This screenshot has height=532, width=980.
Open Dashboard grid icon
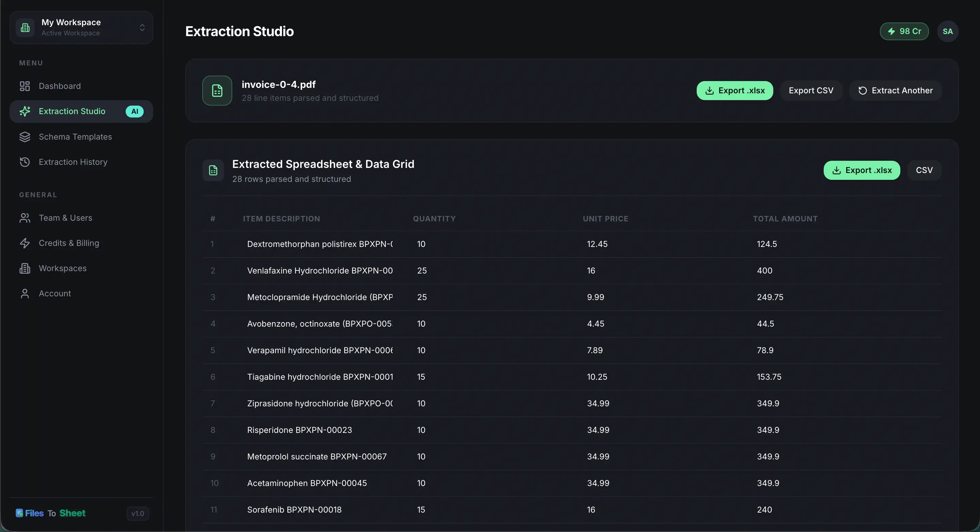coord(25,86)
